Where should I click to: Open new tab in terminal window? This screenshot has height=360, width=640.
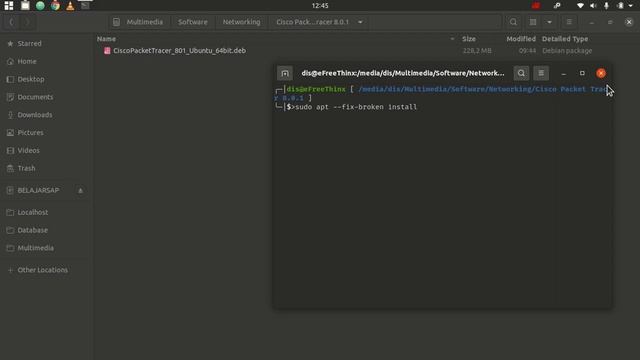[285, 73]
